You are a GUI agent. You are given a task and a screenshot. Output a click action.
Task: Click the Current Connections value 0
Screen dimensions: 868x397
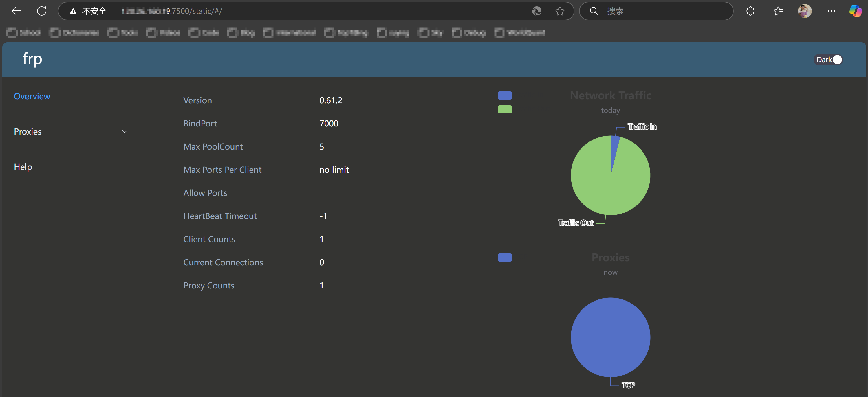click(322, 262)
